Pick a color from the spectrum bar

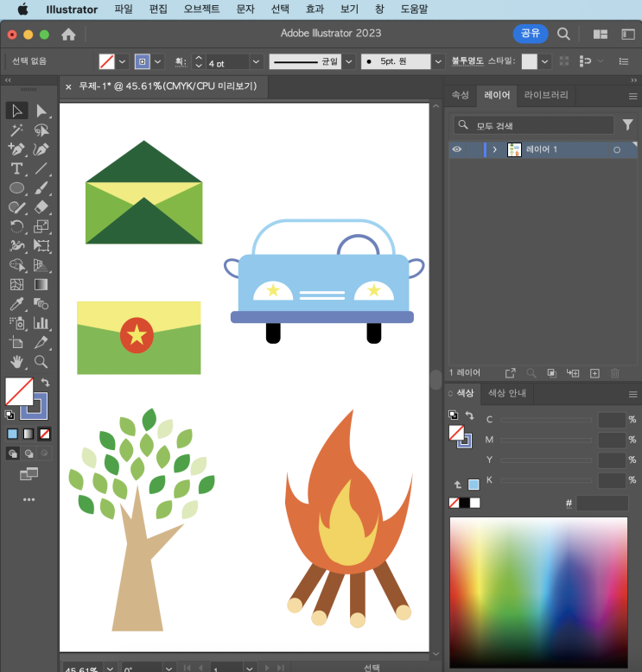tap(537, 587)
